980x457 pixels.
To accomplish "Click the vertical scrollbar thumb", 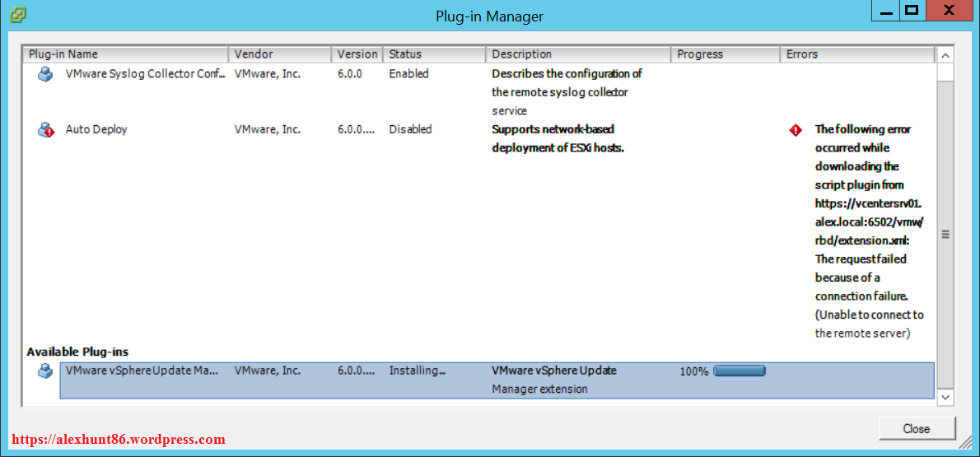I will pyautogui.click(x=945, y=235).
